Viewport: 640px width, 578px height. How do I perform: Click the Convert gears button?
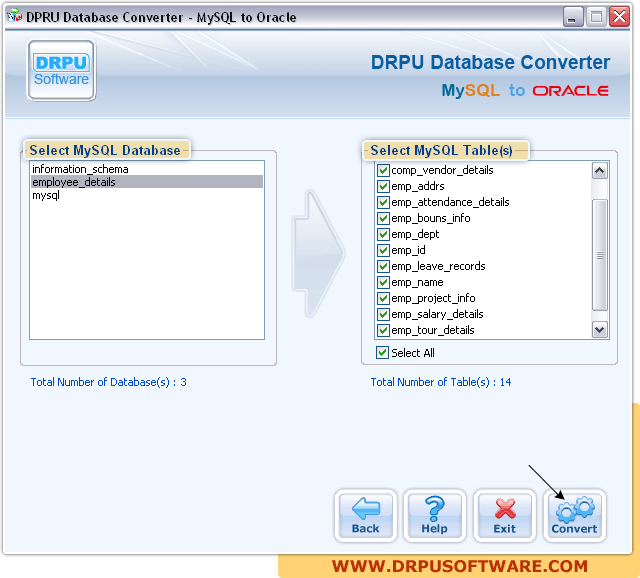[x=574, y=516]
